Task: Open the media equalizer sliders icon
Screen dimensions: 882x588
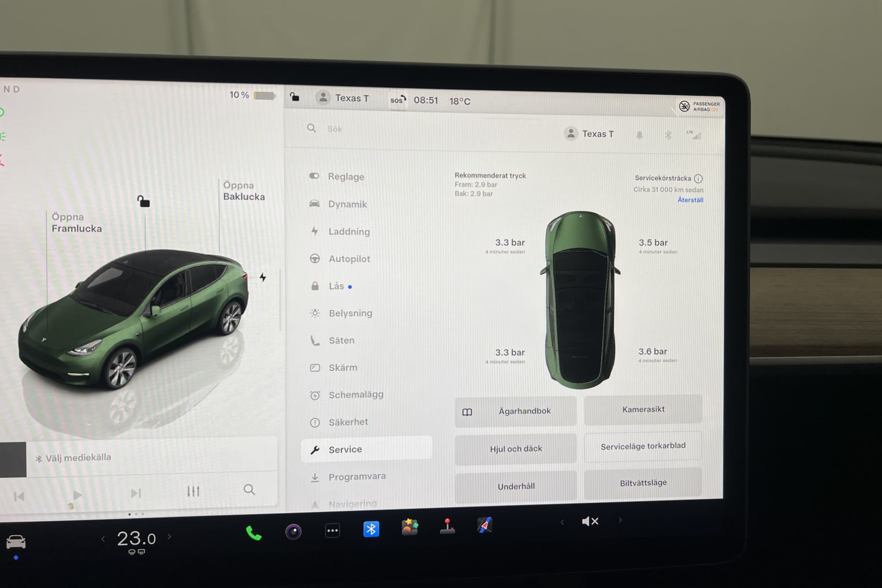Action: (193, 491)
